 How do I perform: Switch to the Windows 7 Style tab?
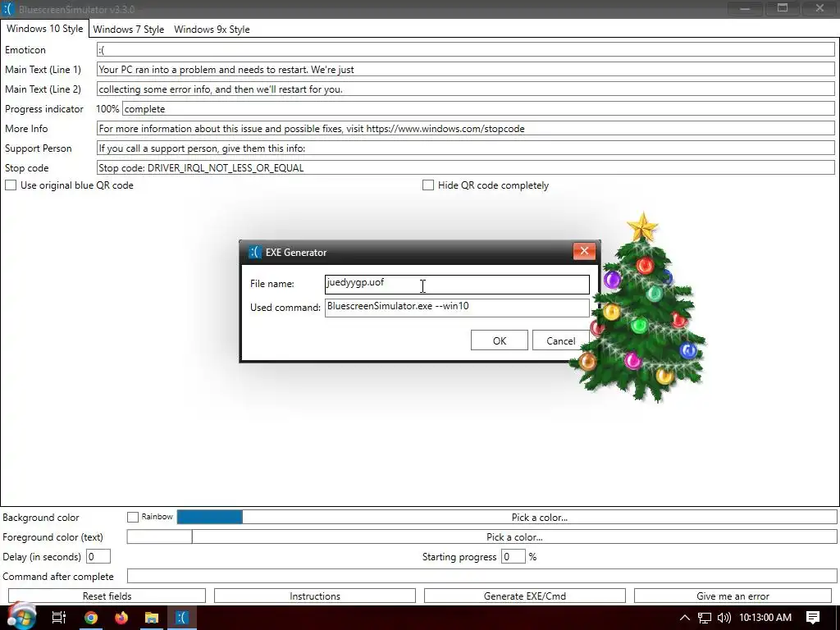coord(129,30)
